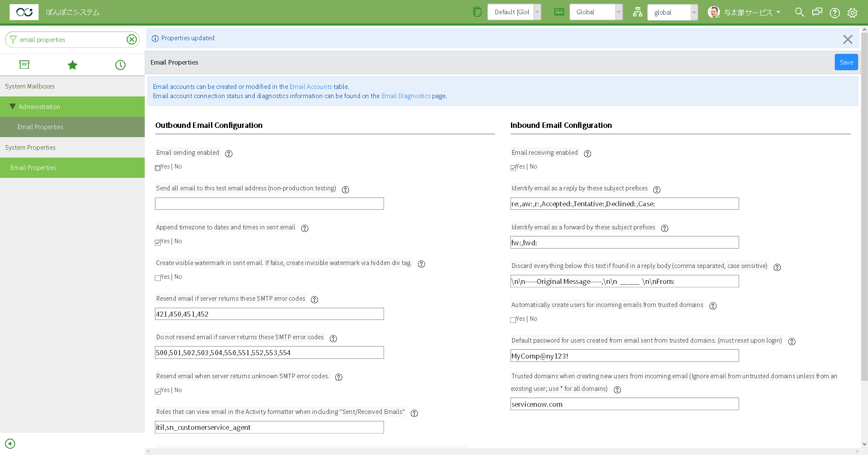Open the History clock in navigator

point(120,65)
